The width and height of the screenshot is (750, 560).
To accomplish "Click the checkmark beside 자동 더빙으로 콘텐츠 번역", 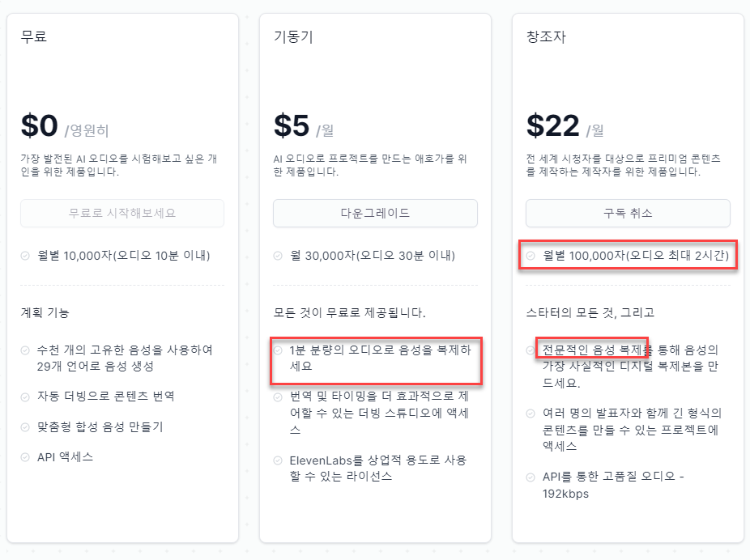I will pyautogui.click(x=26, y=397).
